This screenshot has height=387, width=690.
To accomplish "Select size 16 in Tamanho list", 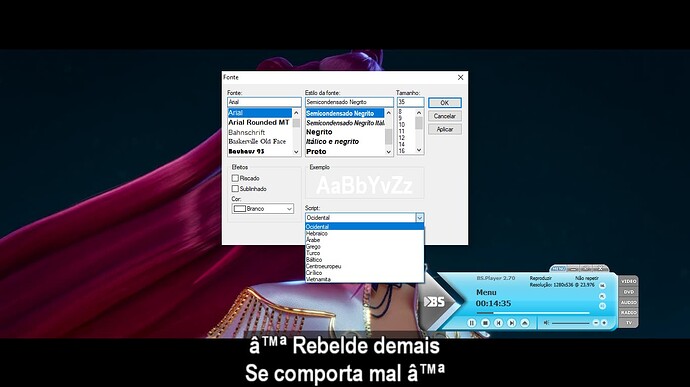I will point(406,151).
